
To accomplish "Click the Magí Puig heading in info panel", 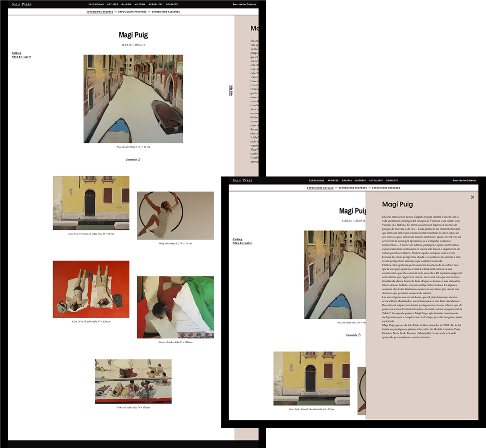I will pos(397,204).
